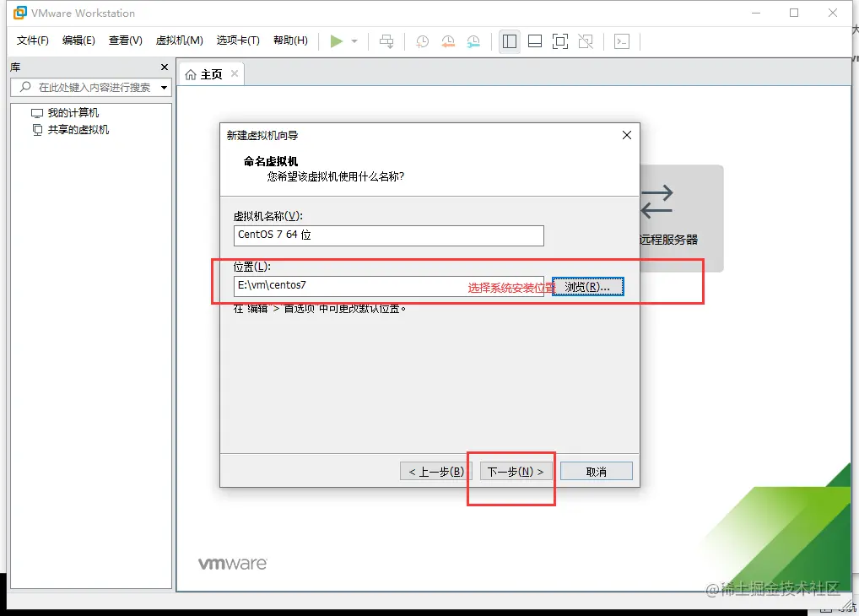Open the 查看(V) menu
This screenshot has height=616, width=859.
(x=126, y=41)
